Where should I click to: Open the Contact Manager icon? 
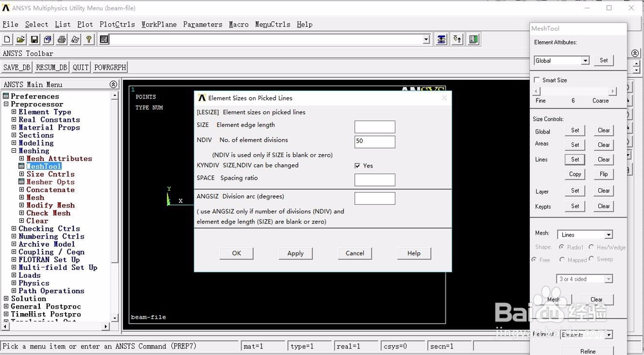(473, 39)
